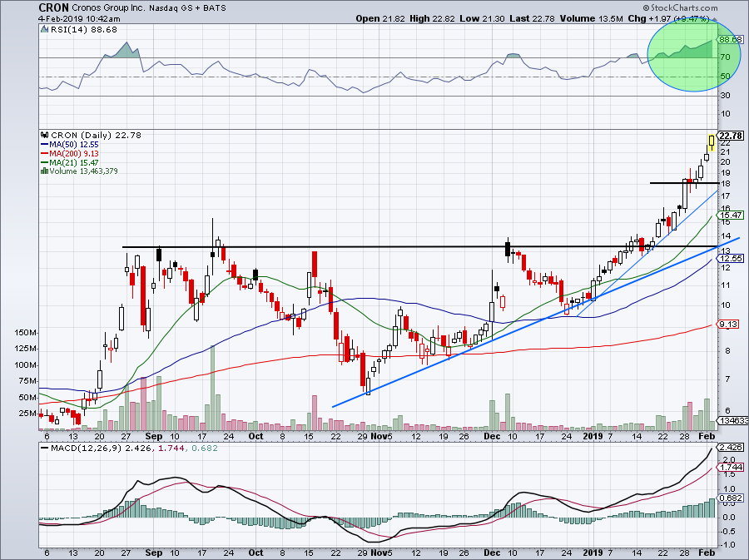Click the 50 level on the RSI axis
Image resolution: width=749 pixels, height=560 pixels.
pyautogui.click(x=726, y=77)
